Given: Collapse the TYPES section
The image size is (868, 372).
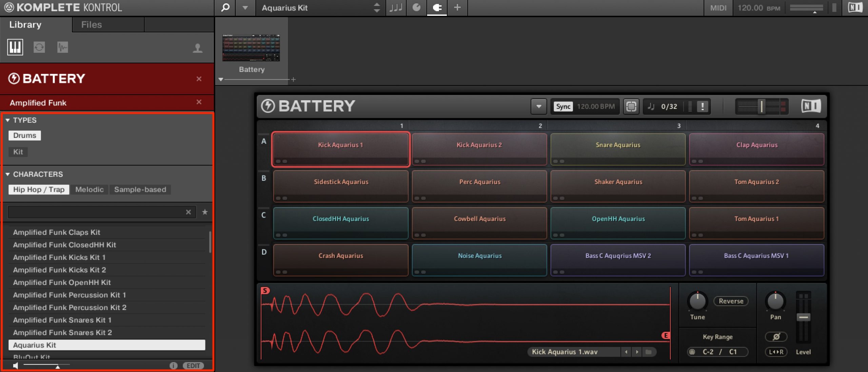Looking at the screenshot, I should pyautogui.click(x=8, y=120).
